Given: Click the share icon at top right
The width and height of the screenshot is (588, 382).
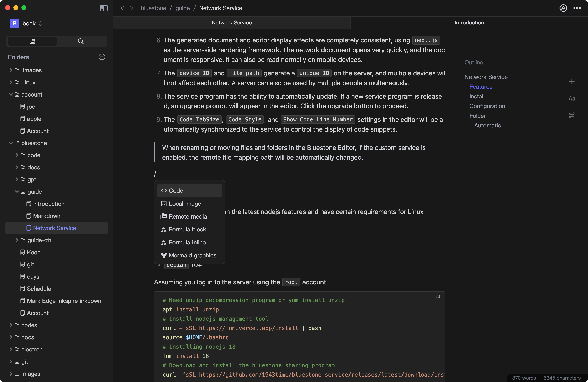Looking at the screenshot, I should click(x=563, y=8).
